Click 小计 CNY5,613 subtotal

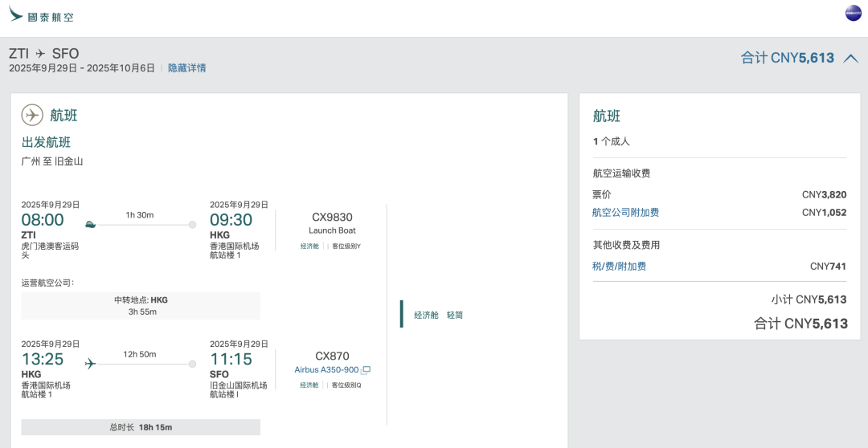click(x=809, y=299)
